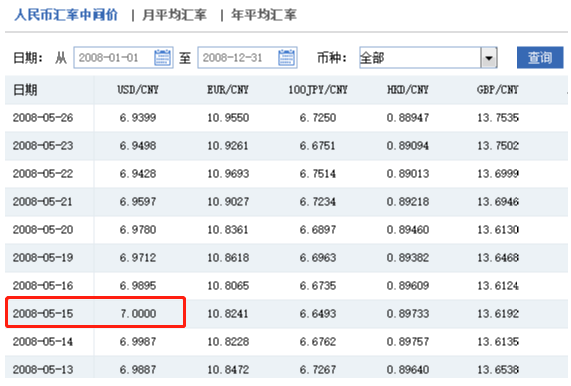Click GBP/CNY value 13.6999

498,174
